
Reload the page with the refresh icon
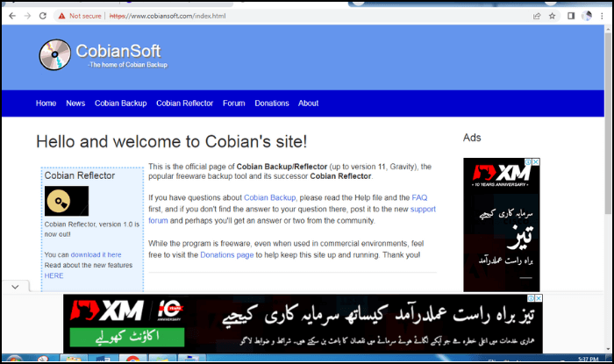point(43,16)
